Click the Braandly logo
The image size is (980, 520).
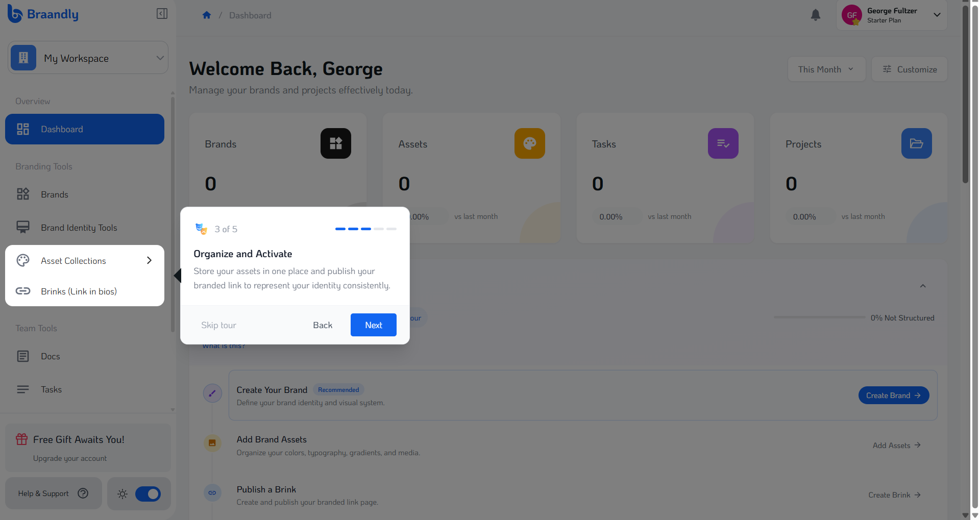[x=43, y=14]
